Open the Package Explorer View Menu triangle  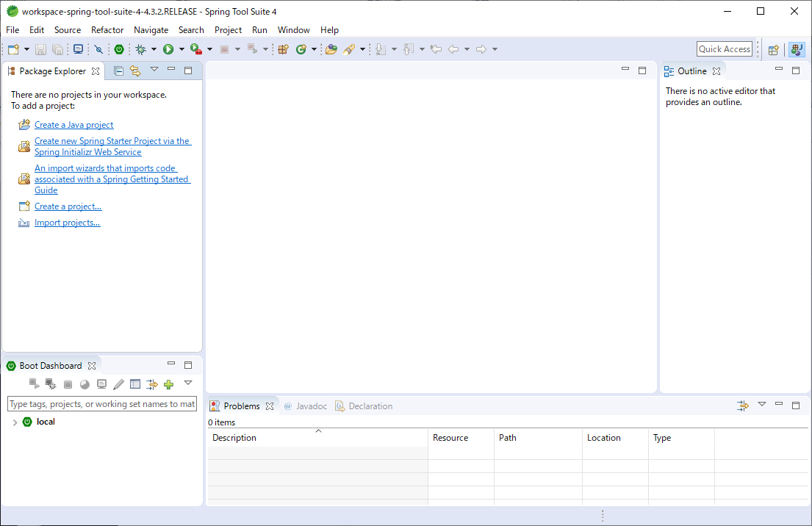pos(154,69)
